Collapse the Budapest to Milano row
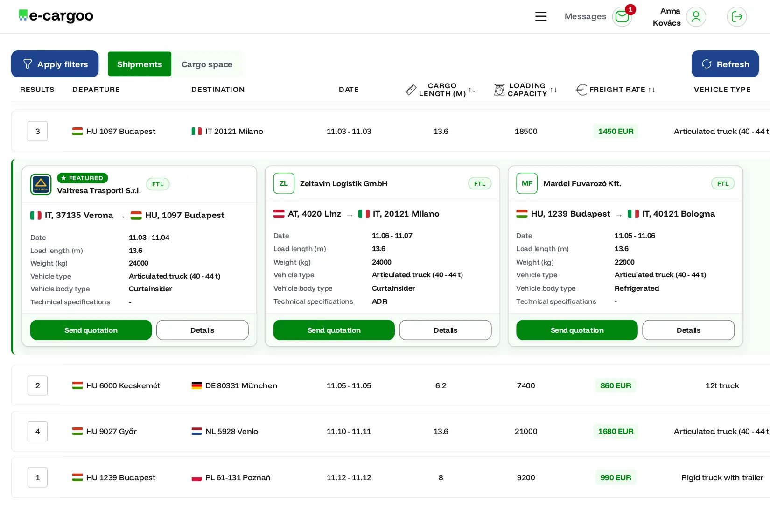This screenshot has height=532, width=770. pyautogui.click(x=391, y=131)
